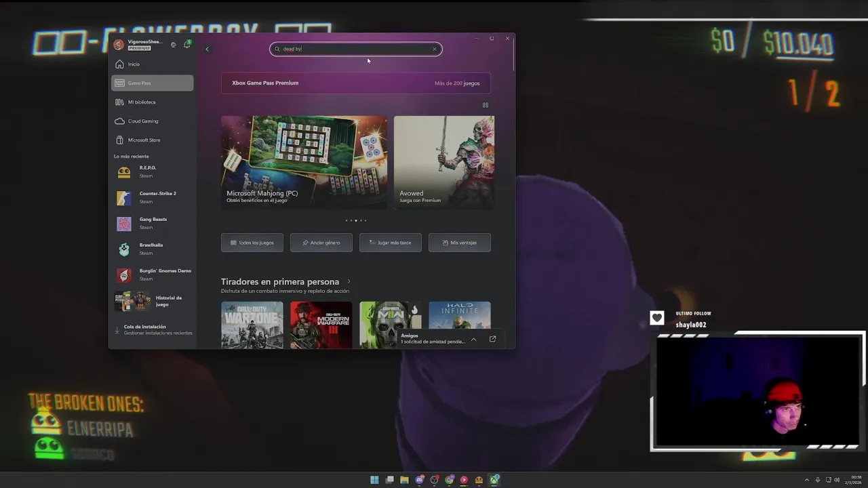The image size is (868, 488).
Task: Expand the Amigos panel chevron
Action: (473, 339)
